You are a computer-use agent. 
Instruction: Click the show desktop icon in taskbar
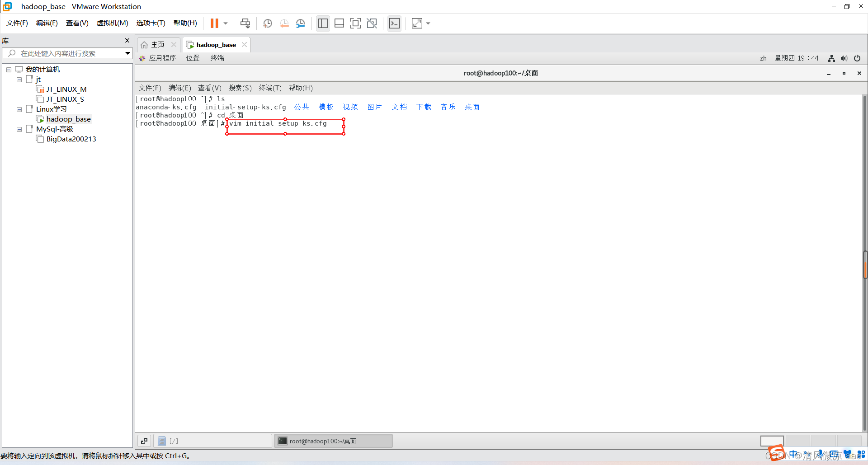coord(144,441)
